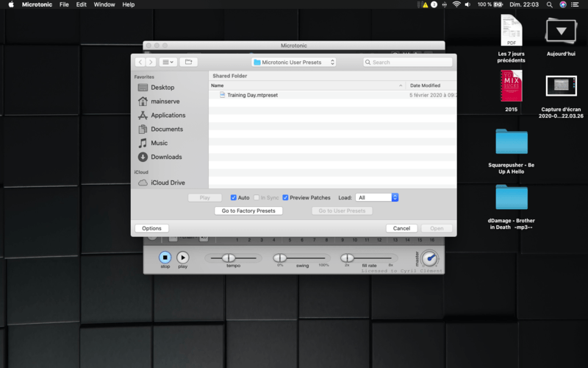Click the master volume knob
This screenshot has height=368, width=588.
click(x=429, y=258)
